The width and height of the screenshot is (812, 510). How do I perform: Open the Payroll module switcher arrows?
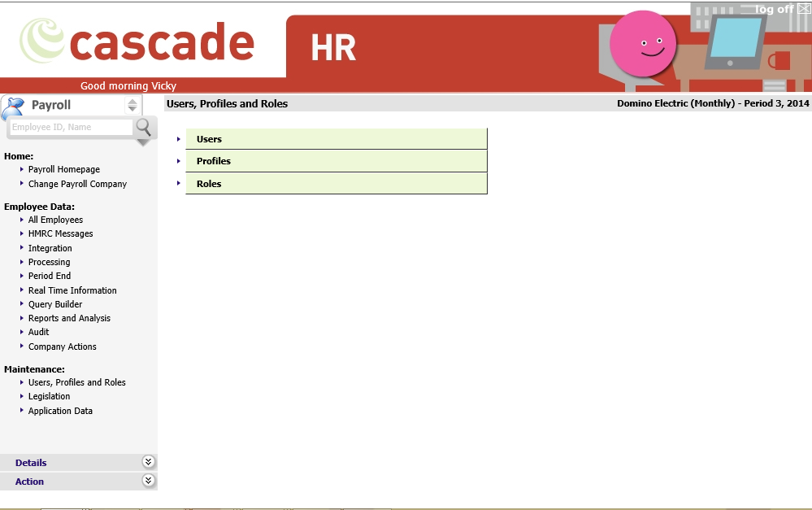(x=132, y=105)
